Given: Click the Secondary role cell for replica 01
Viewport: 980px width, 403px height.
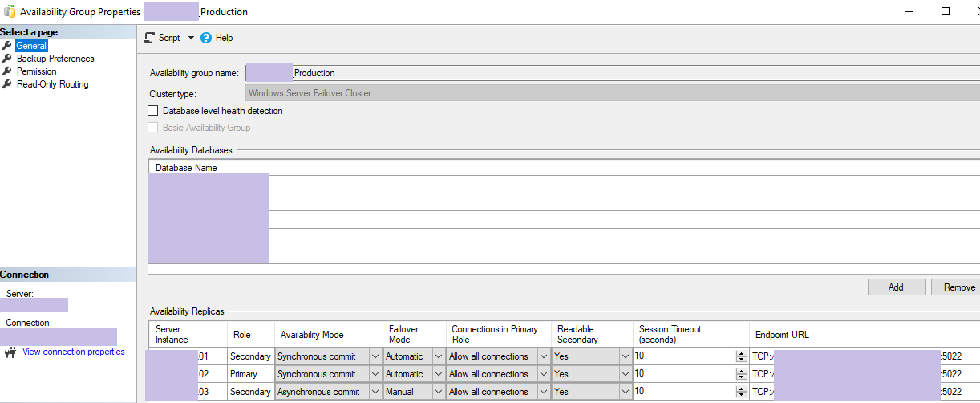Looking at the screenshot, I should pos(250,356).
